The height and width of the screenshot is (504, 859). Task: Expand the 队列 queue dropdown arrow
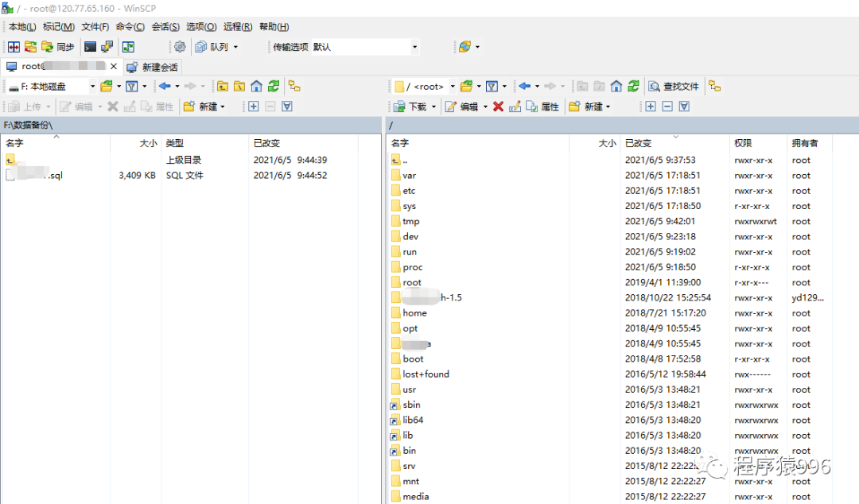(x=236, y=47)
